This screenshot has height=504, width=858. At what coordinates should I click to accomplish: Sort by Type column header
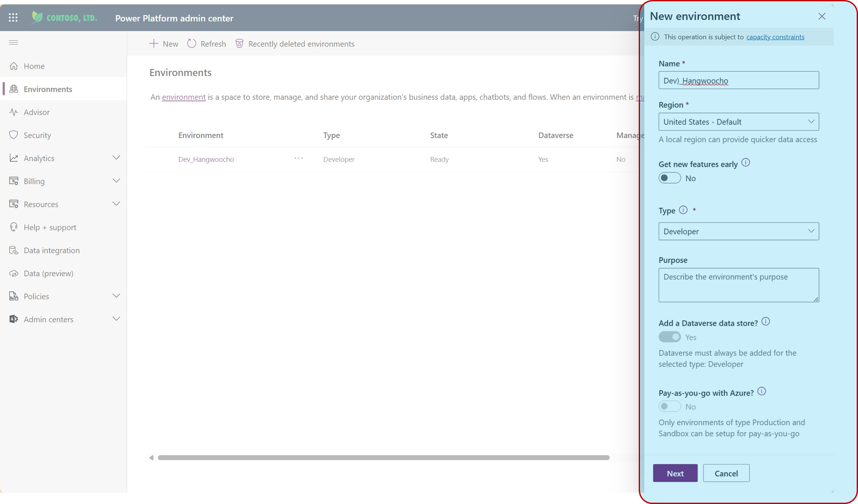click(331, 135)
